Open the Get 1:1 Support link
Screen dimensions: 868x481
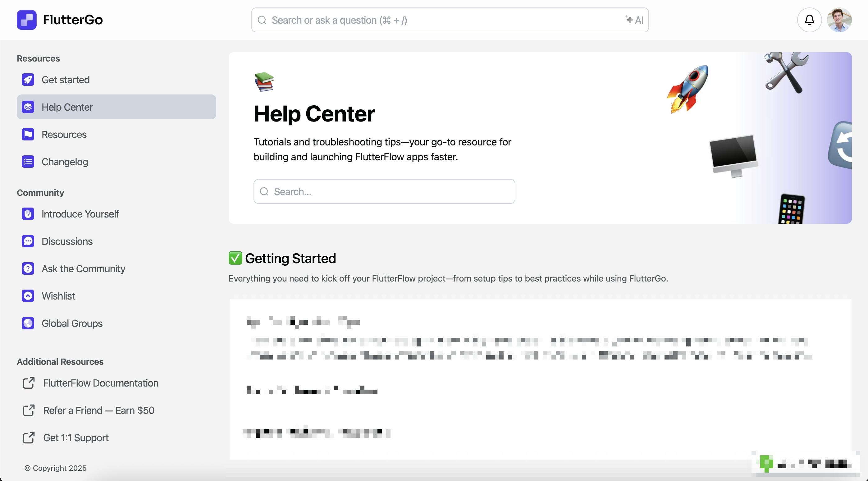click(x=75, y=438)
